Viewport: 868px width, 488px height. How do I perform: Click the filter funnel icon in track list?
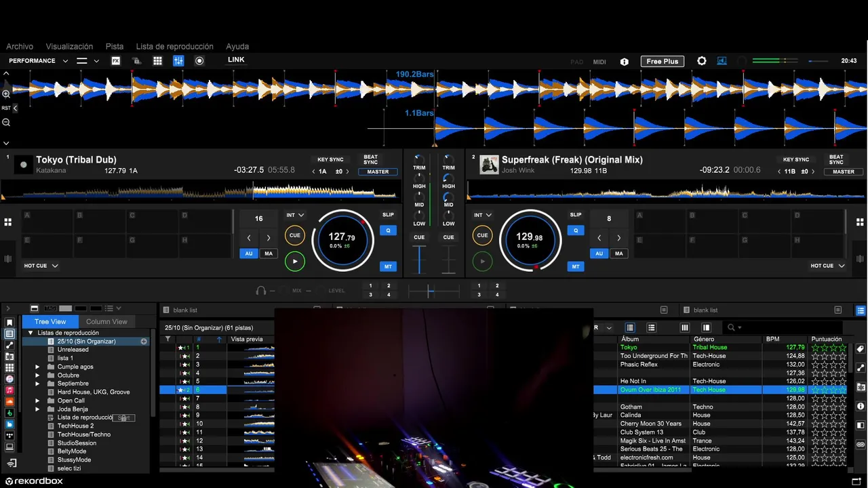pyautogui.click(x=167, y=339)
